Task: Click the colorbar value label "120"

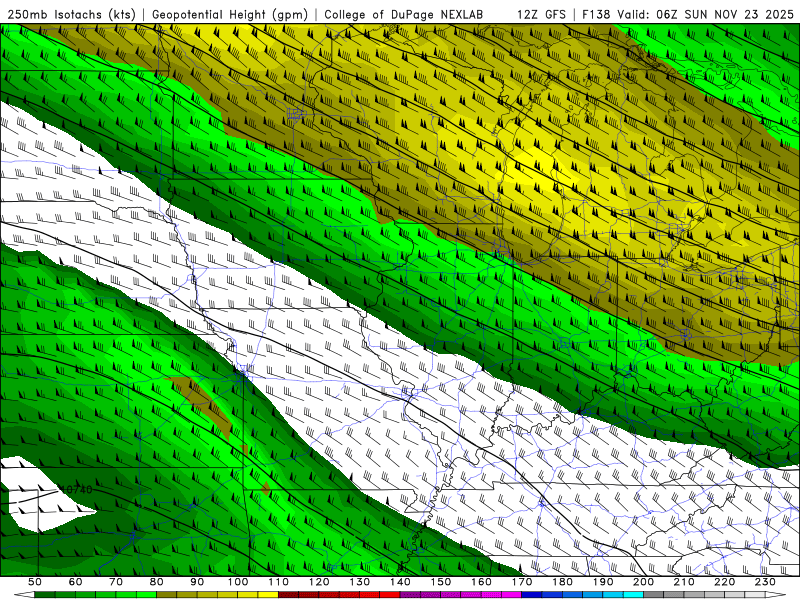Action: [319, 582]
